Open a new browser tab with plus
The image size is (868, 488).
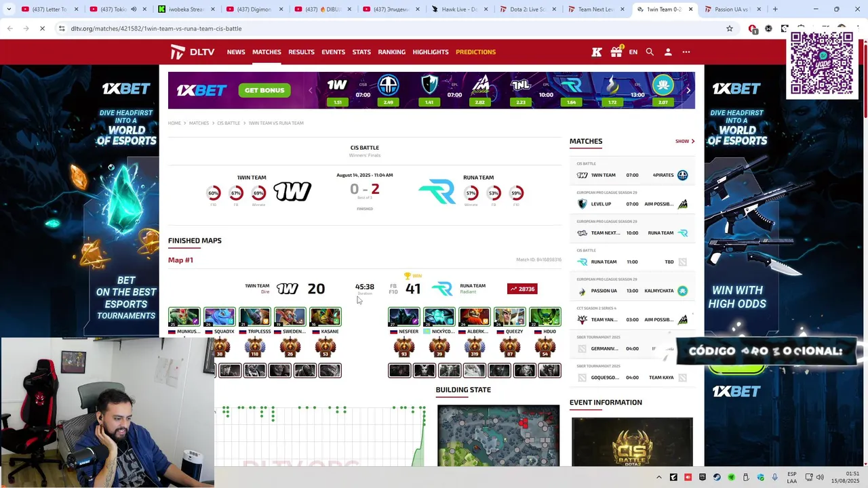775,9
